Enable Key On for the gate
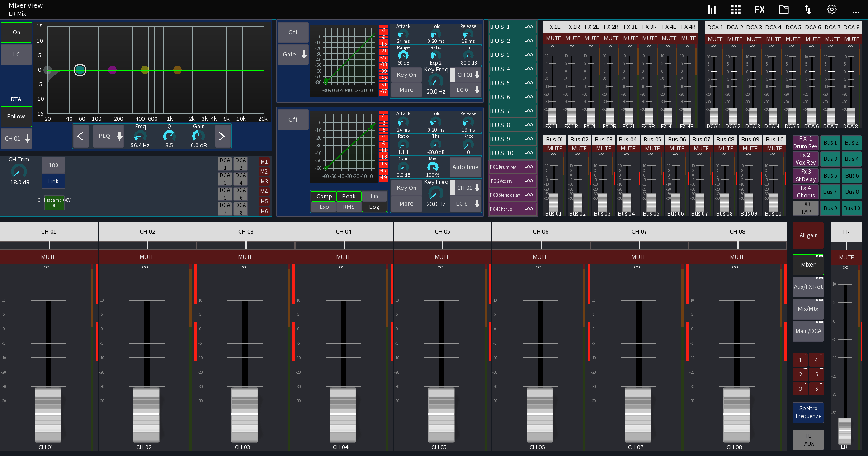The width and height of the screenshot is (868, 456). click(406, 75)
